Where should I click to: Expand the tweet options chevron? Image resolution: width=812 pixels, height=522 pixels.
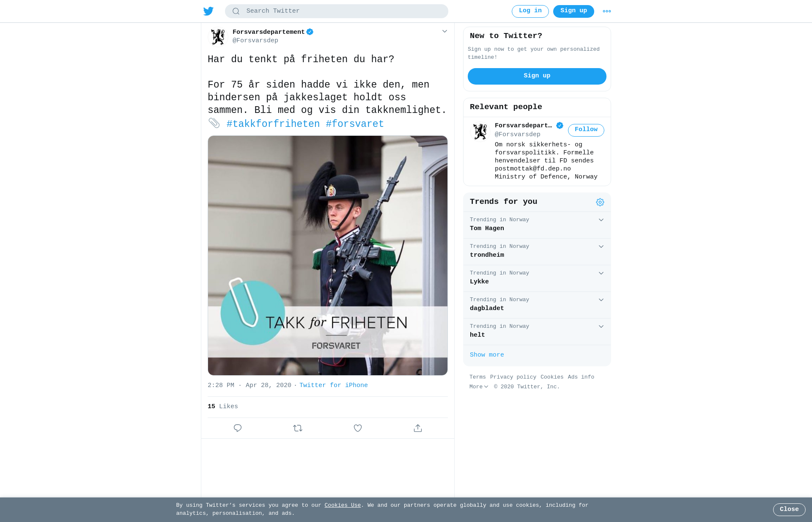[444, 31]
